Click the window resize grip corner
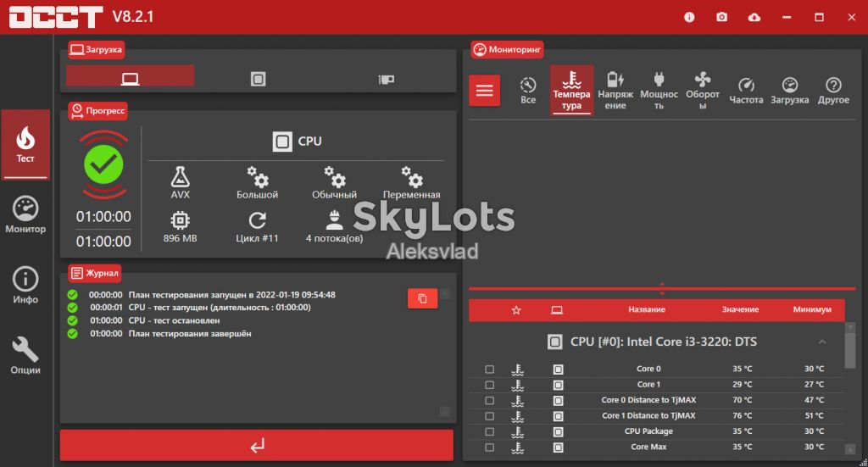The width and height of the screenshot is (868, 467). point(863,462)
